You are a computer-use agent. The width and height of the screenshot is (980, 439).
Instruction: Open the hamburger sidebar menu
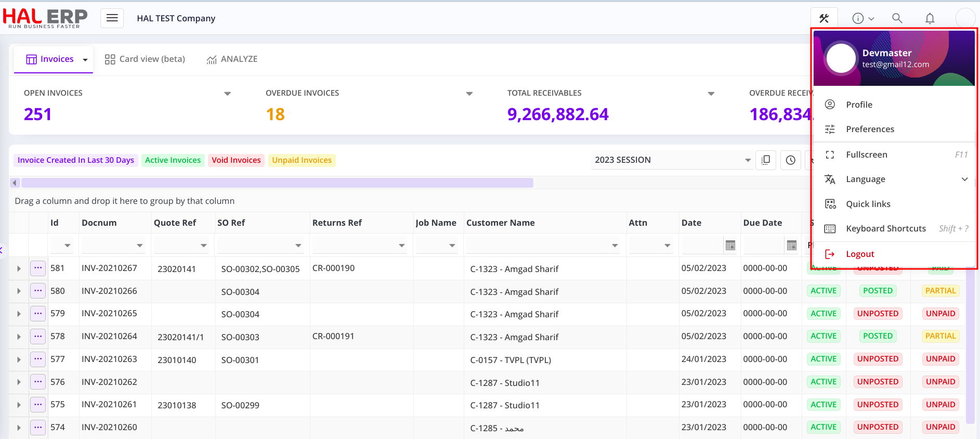pos(112,18)
